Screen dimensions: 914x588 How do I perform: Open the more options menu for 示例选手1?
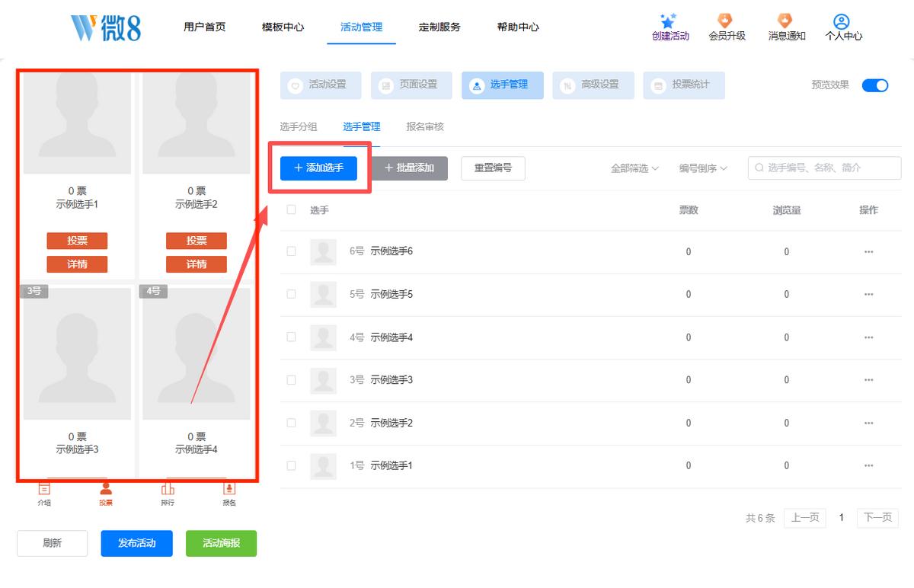click(868, 465)
